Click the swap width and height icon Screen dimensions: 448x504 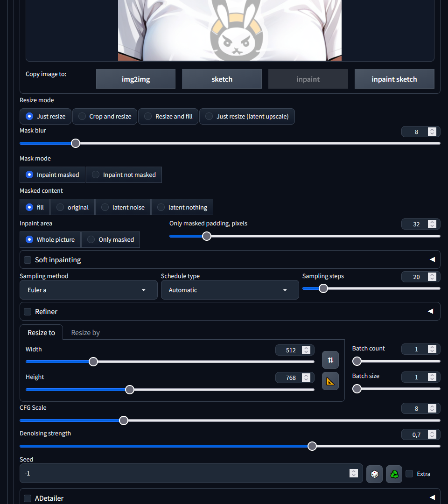point(330,360)
